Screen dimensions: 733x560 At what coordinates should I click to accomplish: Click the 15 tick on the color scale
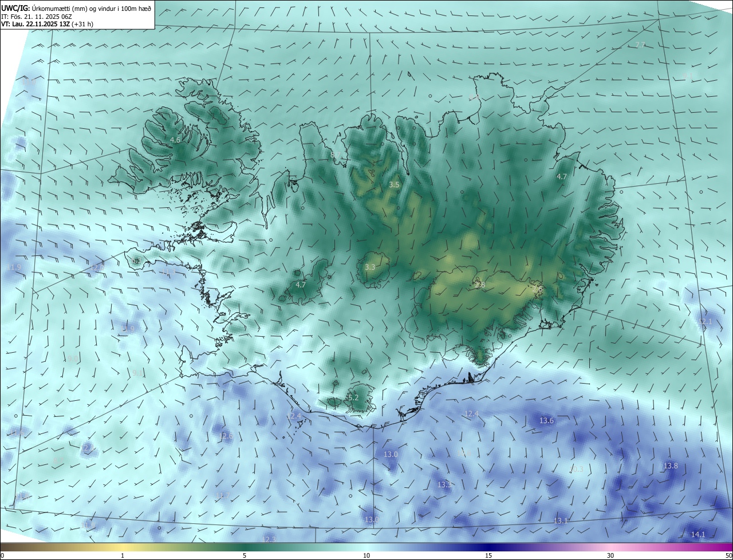[x=488, y=555]
